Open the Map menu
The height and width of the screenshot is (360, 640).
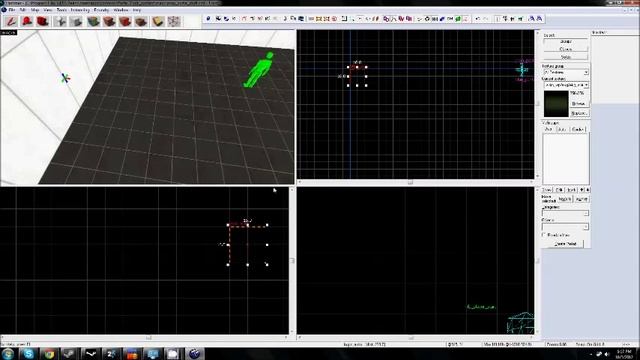[35, 9]
